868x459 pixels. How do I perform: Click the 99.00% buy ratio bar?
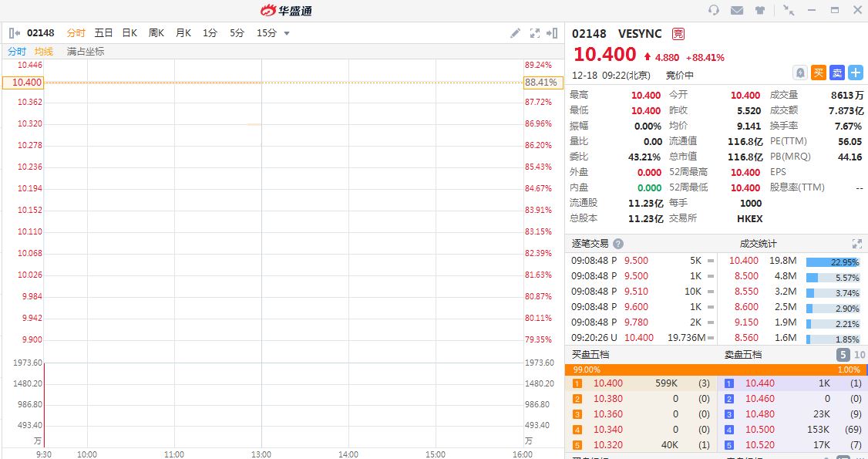[715, 370]
